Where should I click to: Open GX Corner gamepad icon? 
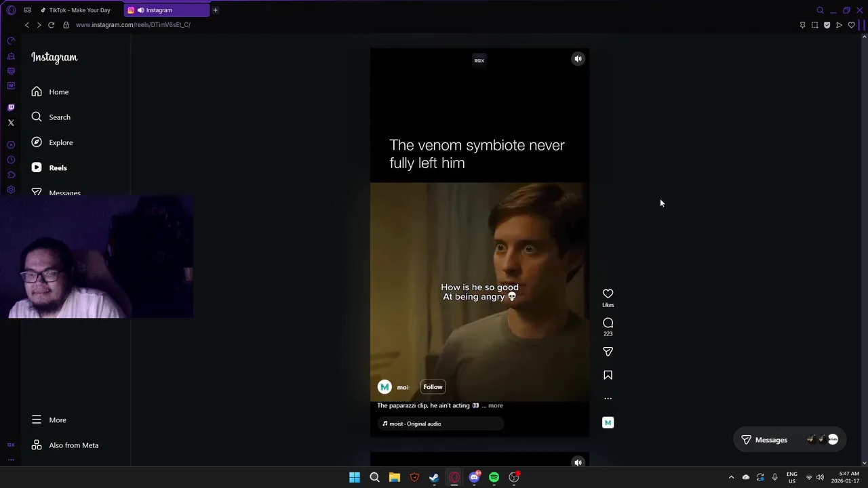click(28, 10)
